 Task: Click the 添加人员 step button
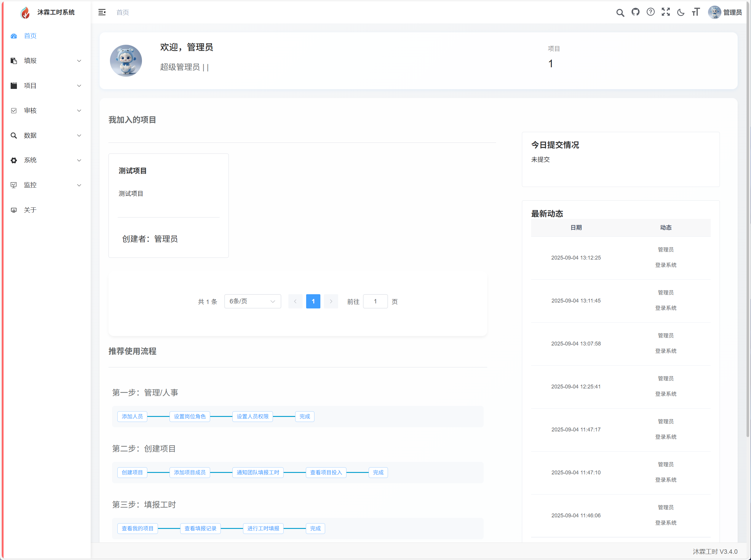click(x=132, y=416)
